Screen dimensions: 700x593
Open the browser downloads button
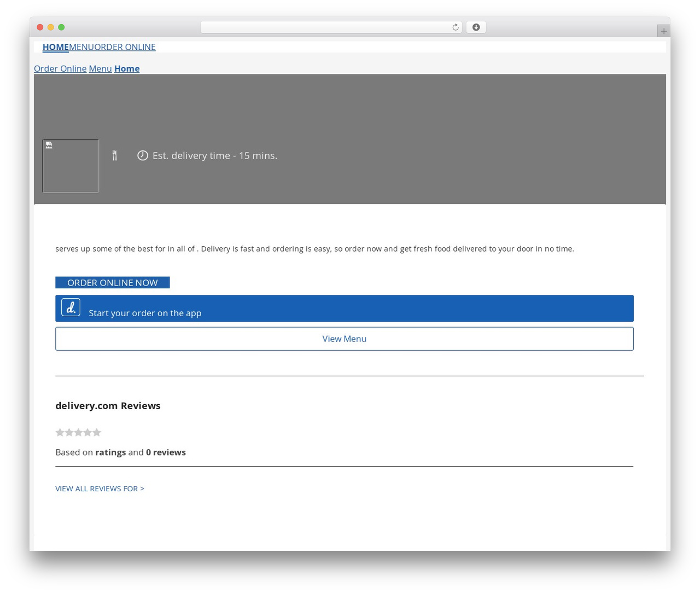[x=476, y=27]
